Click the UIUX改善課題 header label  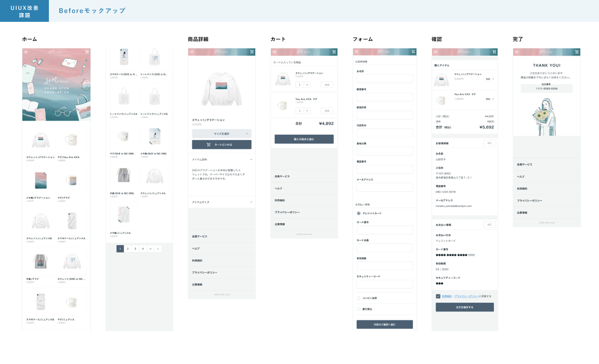(24, 11)
